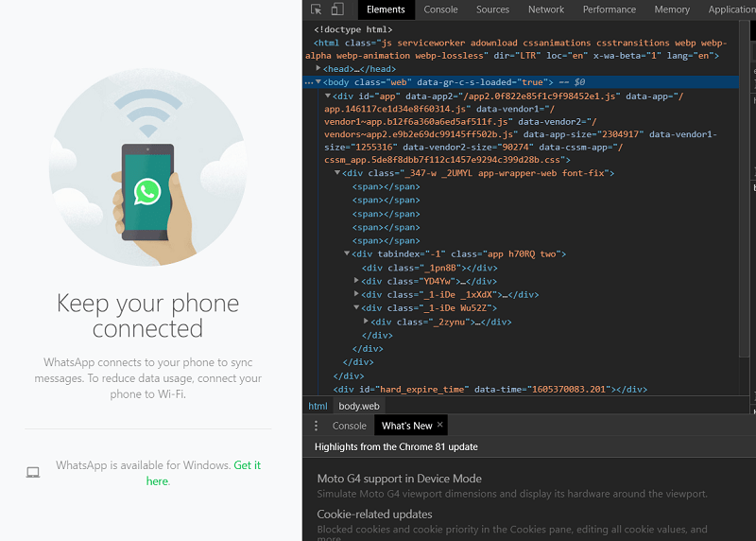Click the Highlights from the Chrome 81 update text
This screenshot has width=756, height=541.
coord(396,446)
